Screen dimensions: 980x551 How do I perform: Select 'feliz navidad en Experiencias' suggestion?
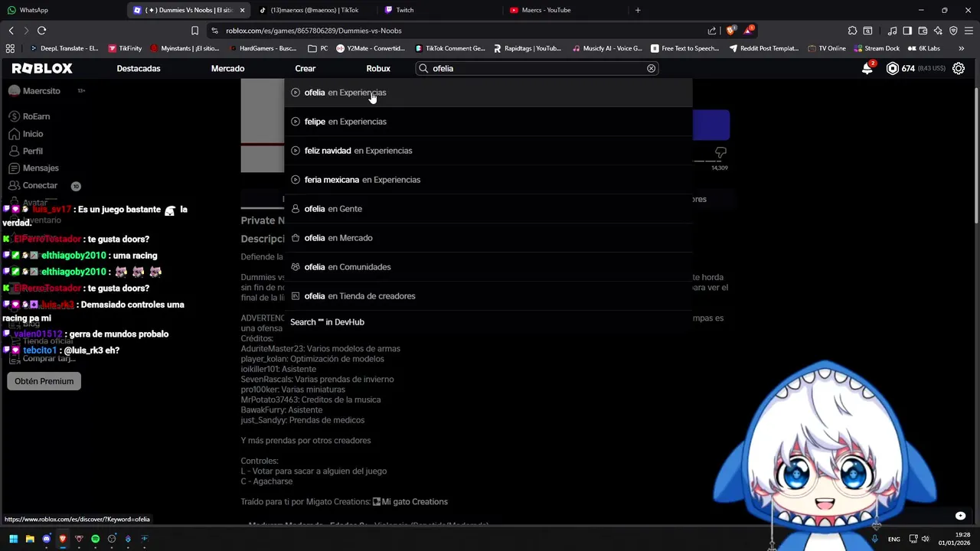(488, 151)
